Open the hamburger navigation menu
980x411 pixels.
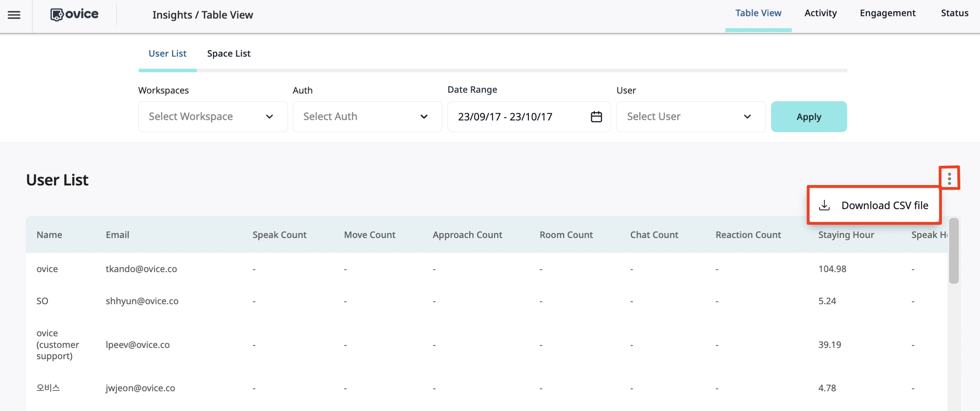[14, 15]
